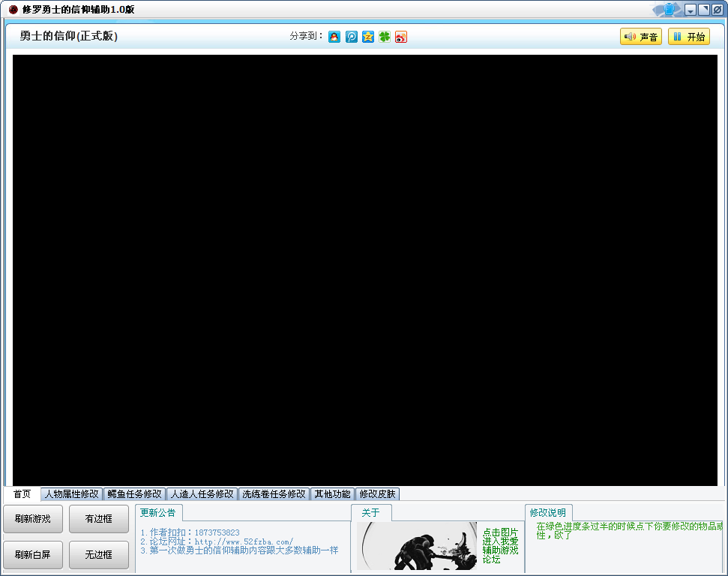This screenshot has height=576, width=728.
Task: Click the red app icon in title bar
Action: (13, 9)
